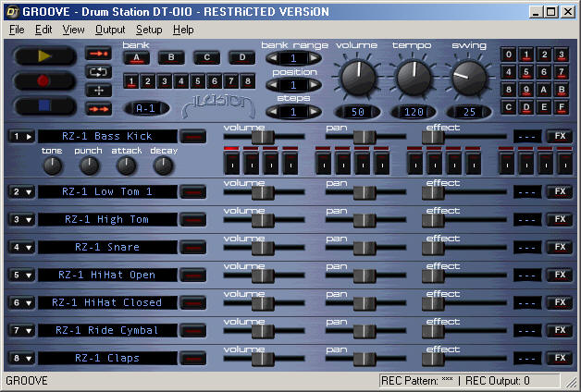Start playback with the yellow play button

point(44,56)
